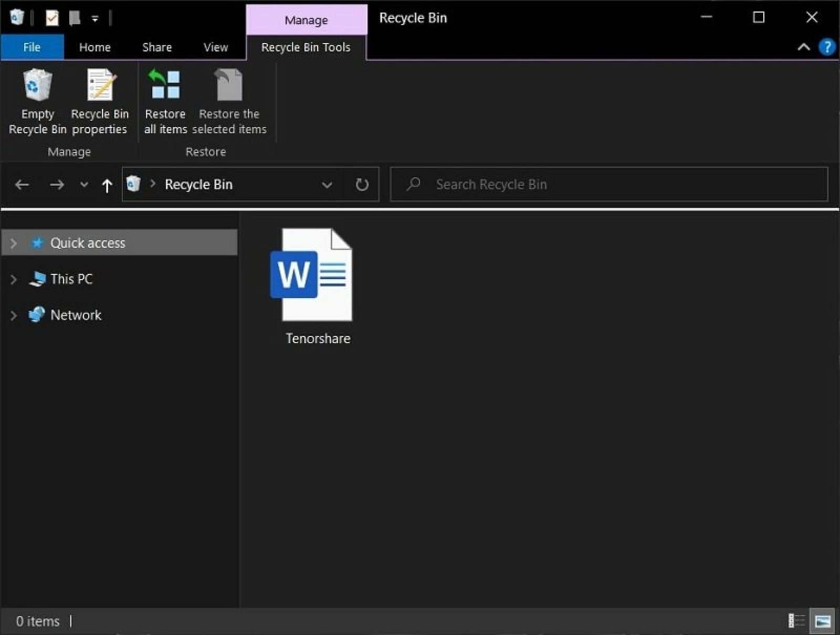
Task: Open the File menu
Action: [31, 47]
